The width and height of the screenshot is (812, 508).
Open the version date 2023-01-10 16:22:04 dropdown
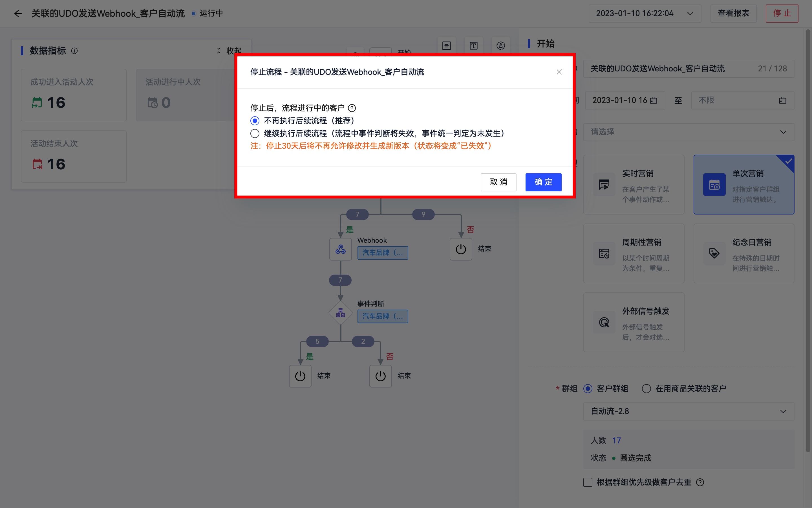click(645, 14)
